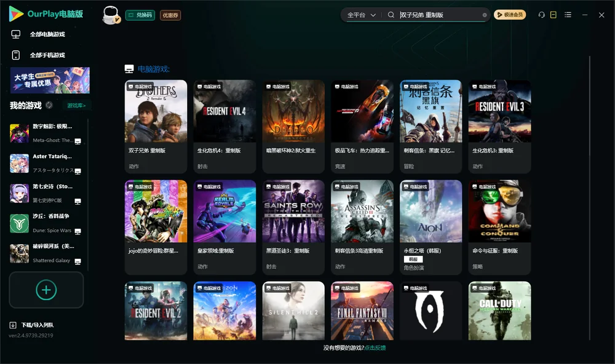
Task: Click the 电脑游戏 badge on AION card
Action: coord(415,187)
